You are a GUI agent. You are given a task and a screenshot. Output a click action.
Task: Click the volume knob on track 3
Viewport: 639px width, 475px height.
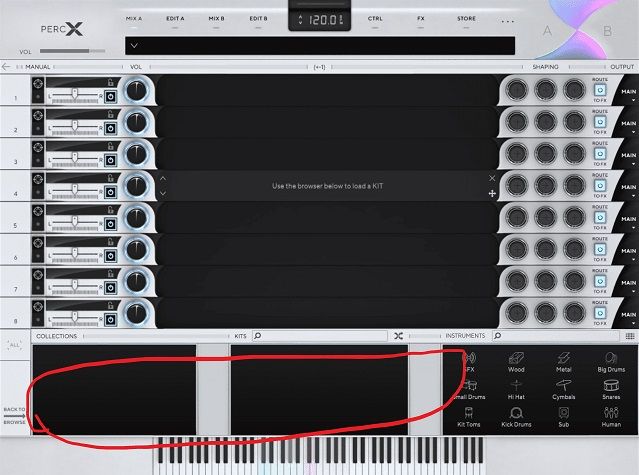click(136, 154)
